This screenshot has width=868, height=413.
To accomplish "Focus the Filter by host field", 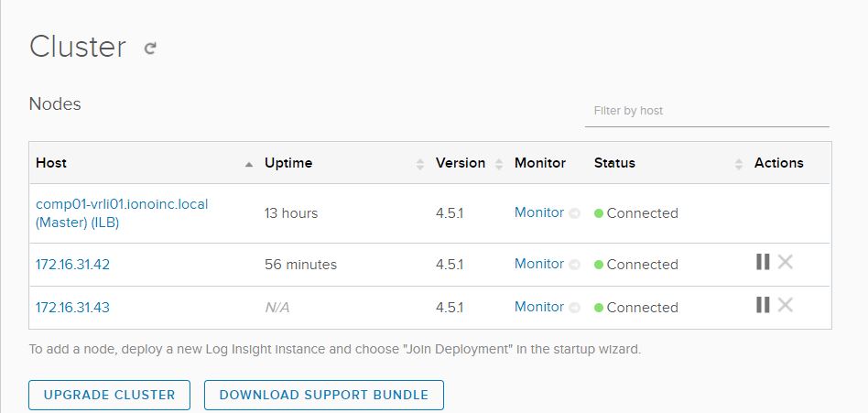I will (706, 111).
